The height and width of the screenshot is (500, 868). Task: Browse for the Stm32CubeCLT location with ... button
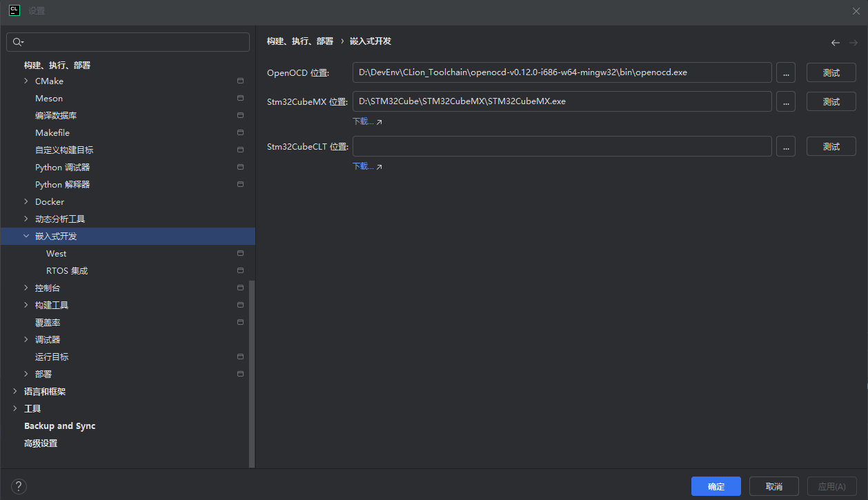click(786, 146)
